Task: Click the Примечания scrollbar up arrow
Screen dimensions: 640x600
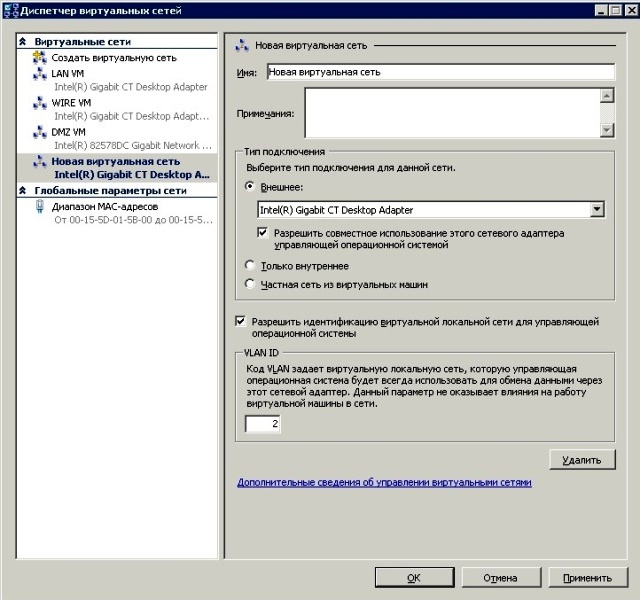Action: pyautogui.click(x=607, y=96)
